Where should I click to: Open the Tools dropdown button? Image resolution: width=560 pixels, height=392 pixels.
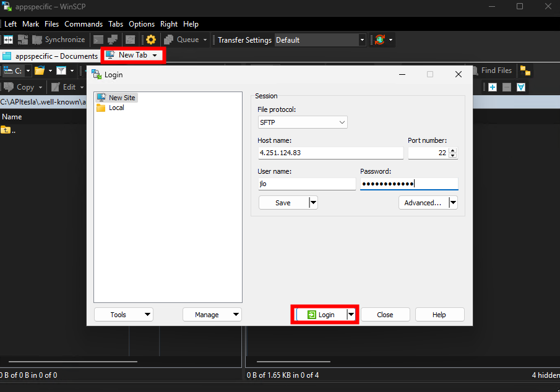(x=124, y=315)
